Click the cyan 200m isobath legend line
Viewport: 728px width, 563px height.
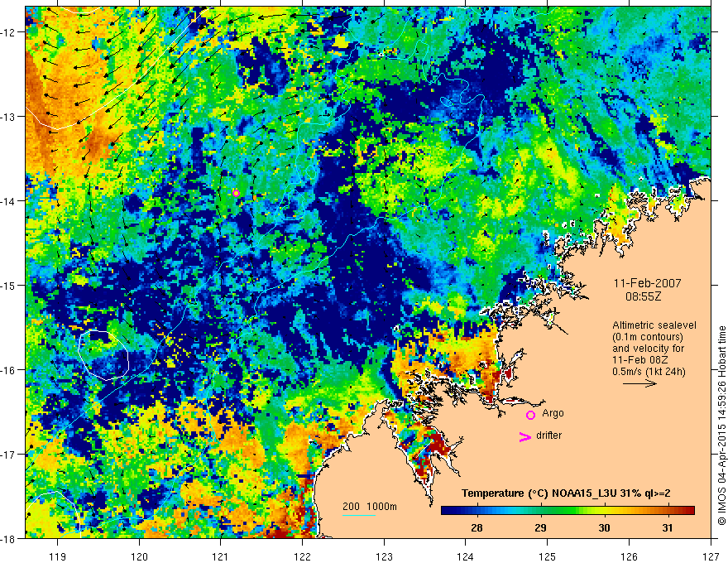pos(359,515)
